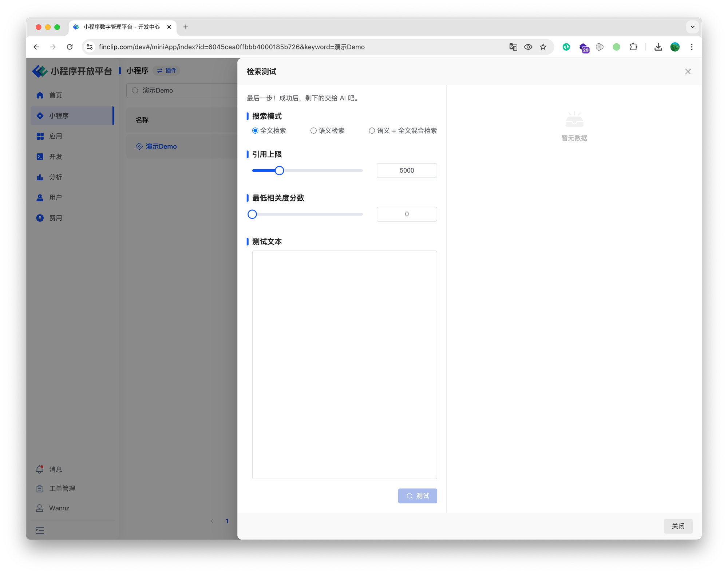Image resolution: width=728 pixels, height=574 pixels.
Task: Open the browser extensions puzzle icon
Action: 633,47
